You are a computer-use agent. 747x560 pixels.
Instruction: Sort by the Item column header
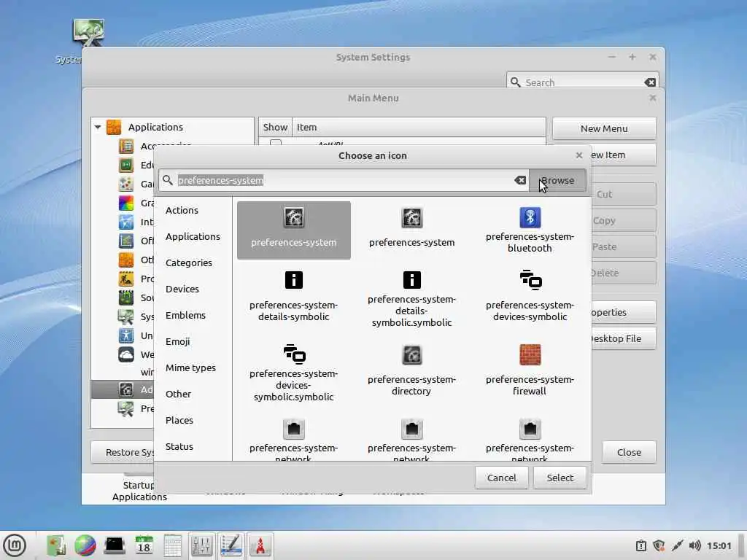point(419,127)
